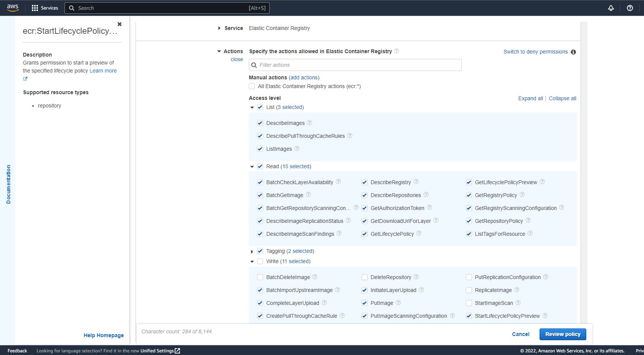
Task: Show help icon for BatchCheckLayerAvailability
Action: (338, 181)
